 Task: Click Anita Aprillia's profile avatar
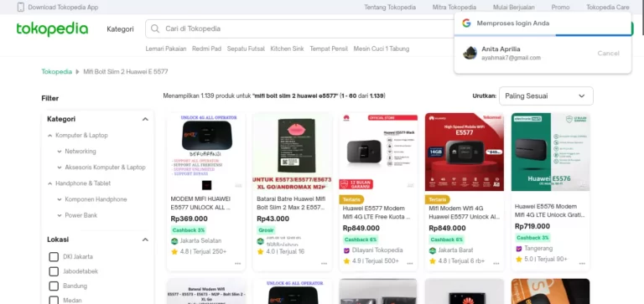(470, 53)
